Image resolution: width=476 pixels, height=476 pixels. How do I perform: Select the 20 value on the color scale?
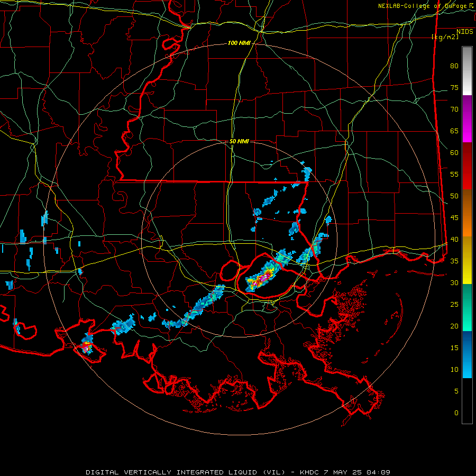tap(454, 326)
